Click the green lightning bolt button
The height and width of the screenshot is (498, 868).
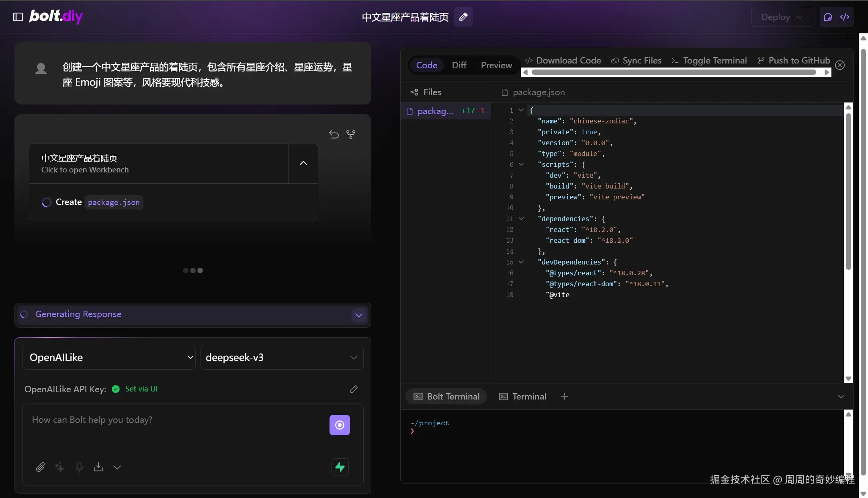pyautogui.click(x=340, y=467)
